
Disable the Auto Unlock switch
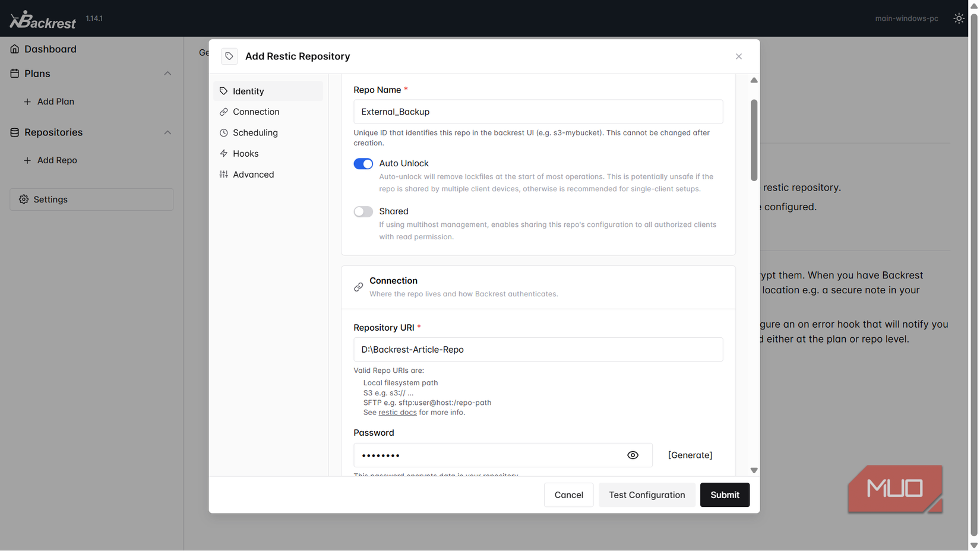363,164
